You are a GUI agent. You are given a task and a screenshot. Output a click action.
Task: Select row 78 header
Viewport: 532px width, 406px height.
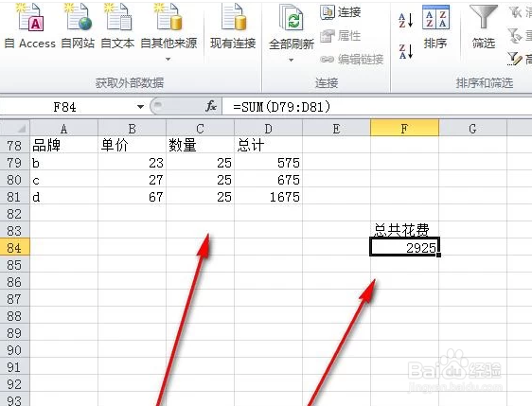(14, 146)
